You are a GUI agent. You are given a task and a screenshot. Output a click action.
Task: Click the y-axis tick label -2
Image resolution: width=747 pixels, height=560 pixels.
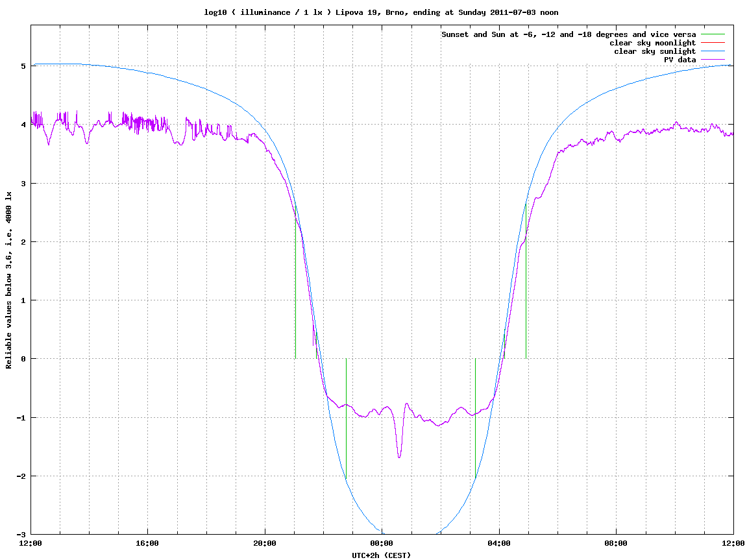click(x=21, y=476)
